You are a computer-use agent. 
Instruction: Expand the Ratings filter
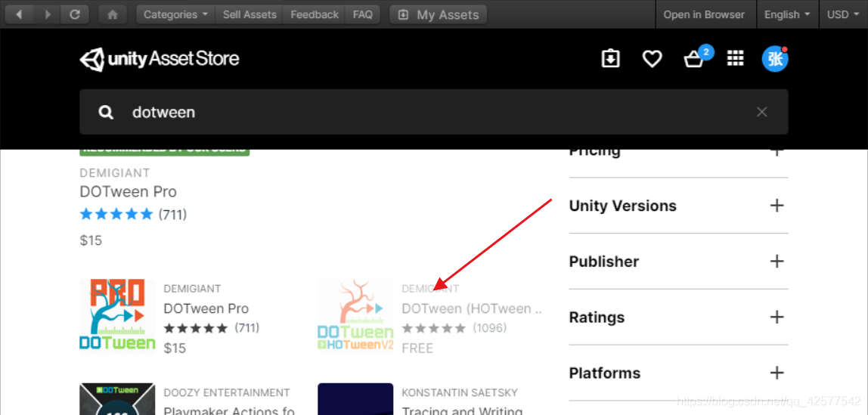(x=678, y=317)
